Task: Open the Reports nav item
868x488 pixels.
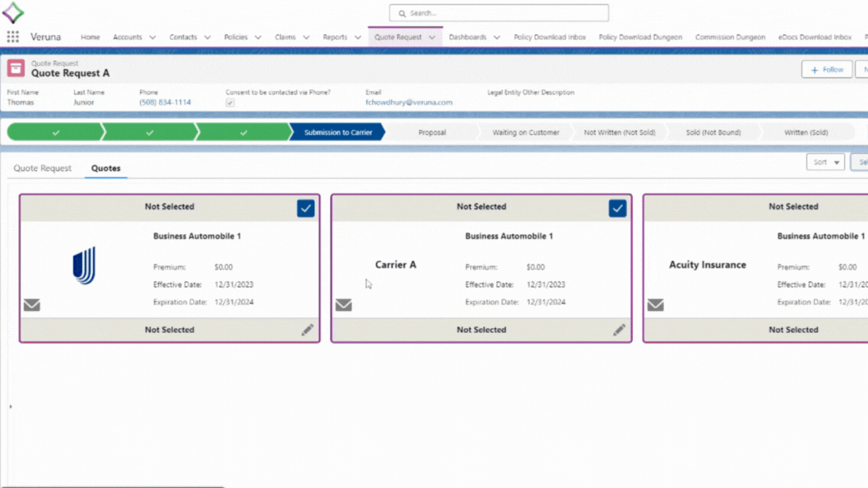Action: (x=335, y=37)
